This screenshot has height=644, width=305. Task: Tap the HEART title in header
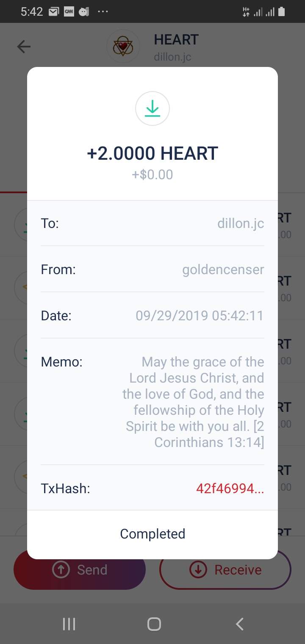(x=176, y=40)
